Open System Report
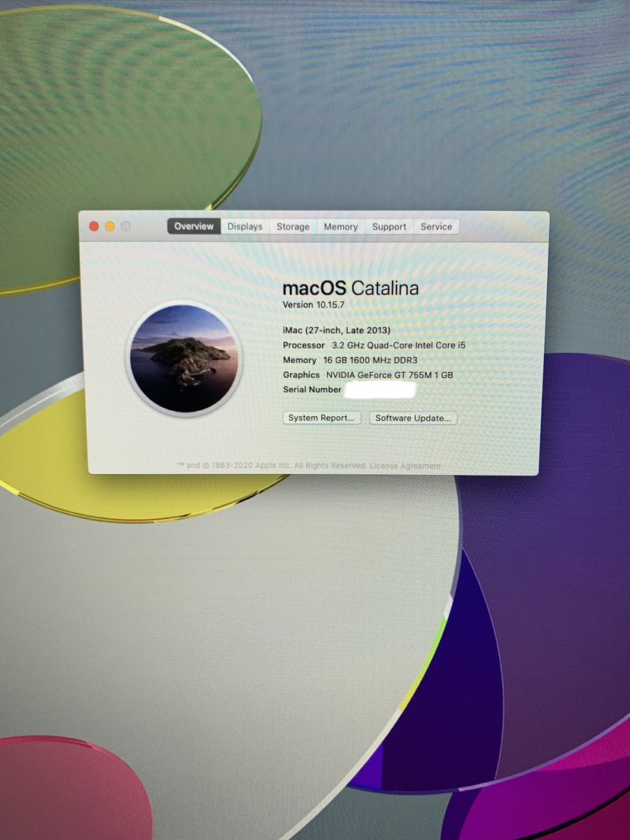Screen dimensions: 630x840 pyautogui.click(x=321, y=418)
